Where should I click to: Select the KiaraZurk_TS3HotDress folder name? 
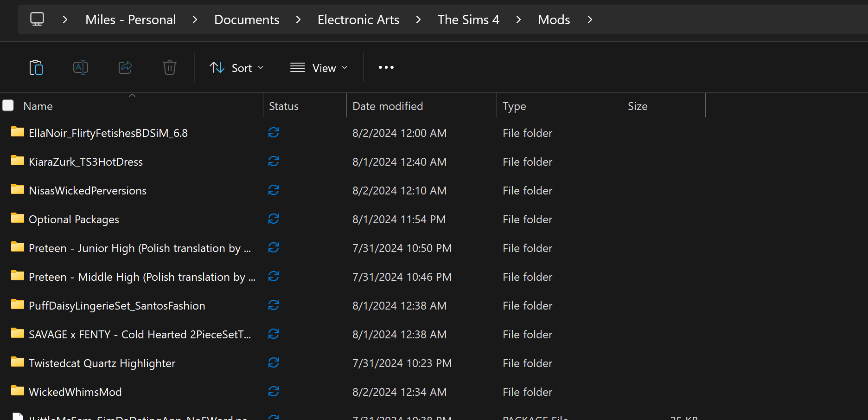(x=86, y=162)
